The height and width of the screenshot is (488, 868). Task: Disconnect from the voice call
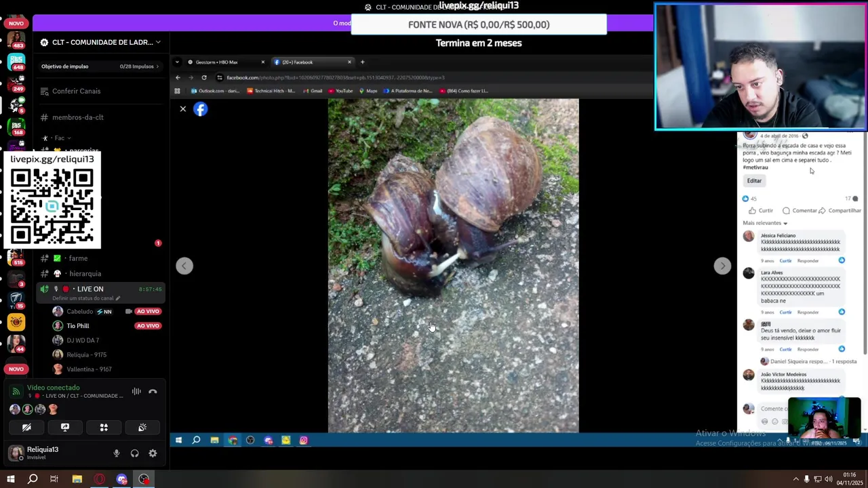click(153, 392)
